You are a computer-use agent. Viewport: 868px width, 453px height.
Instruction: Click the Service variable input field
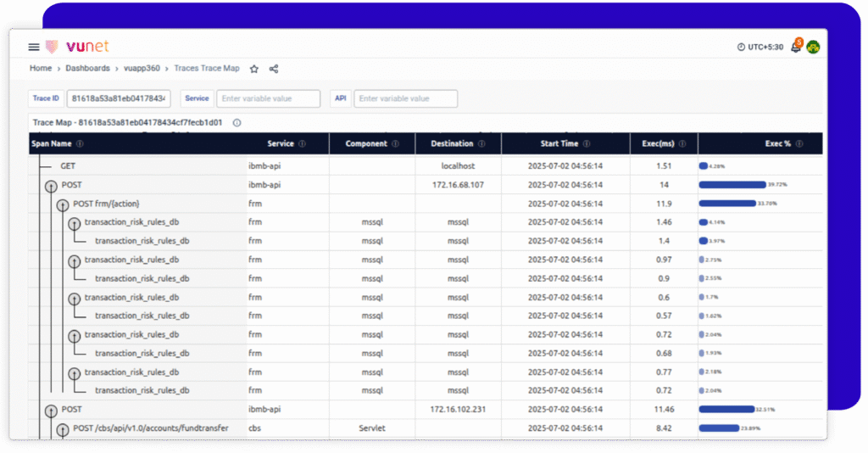[x=268, y=99]
